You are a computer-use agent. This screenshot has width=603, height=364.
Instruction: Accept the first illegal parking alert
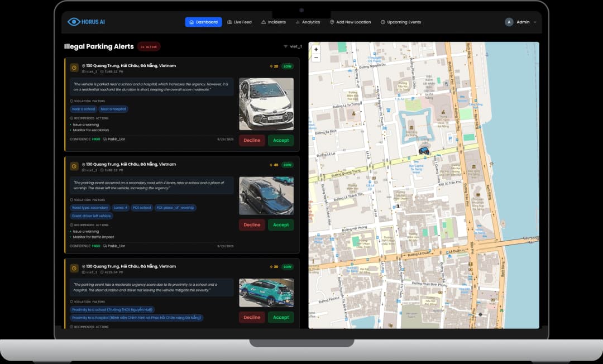(x=281, y=140)
